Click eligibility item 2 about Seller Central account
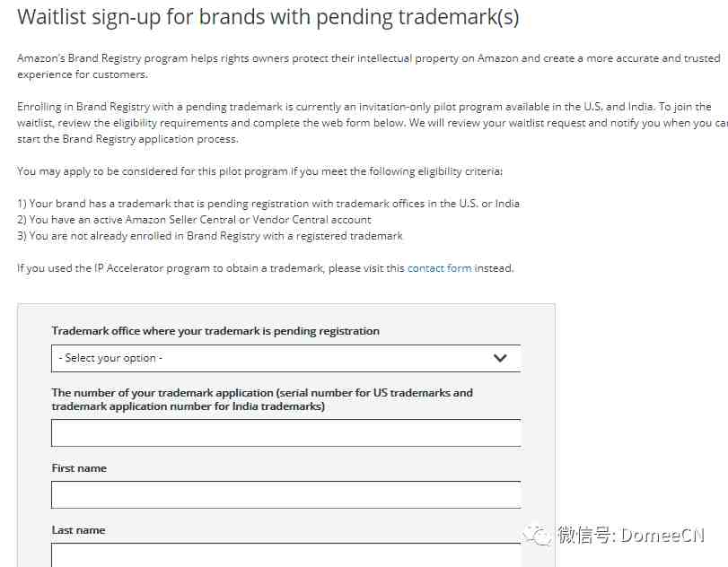This screenshot has height=567, width=728. pos(194,220)
